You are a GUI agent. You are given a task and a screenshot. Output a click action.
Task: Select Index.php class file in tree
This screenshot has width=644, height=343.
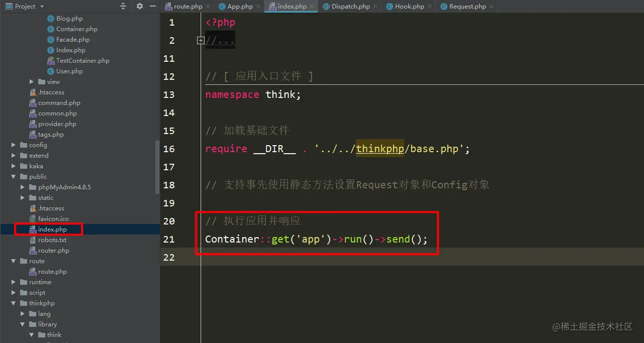pyautogui.click(x=71, y=50)
